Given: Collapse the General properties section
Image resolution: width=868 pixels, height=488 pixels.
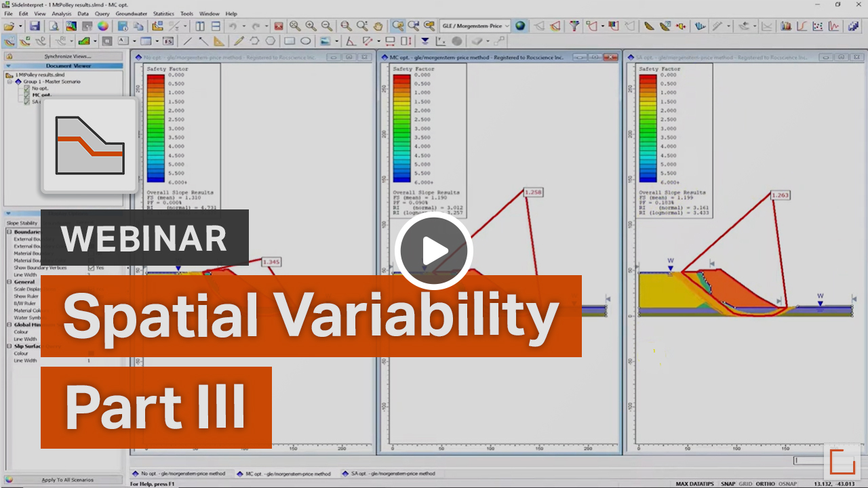Looking at the screenshot, I should 9,282.
